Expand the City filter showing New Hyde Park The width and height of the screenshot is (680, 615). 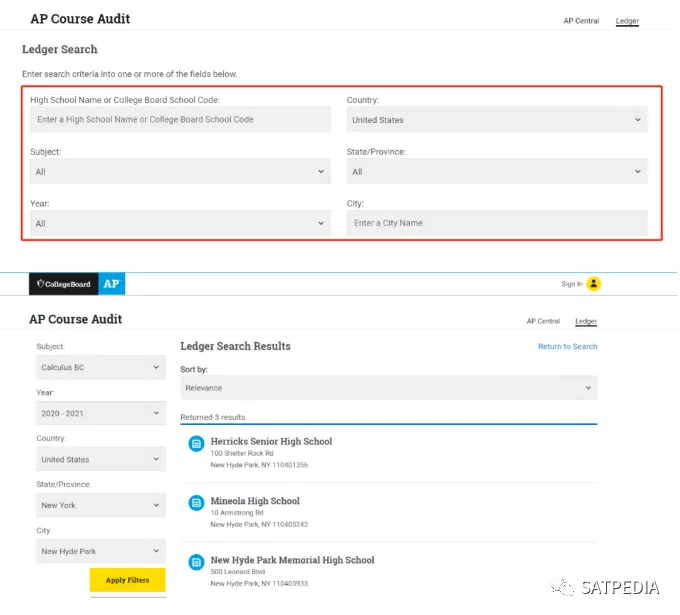coord(100,551)
